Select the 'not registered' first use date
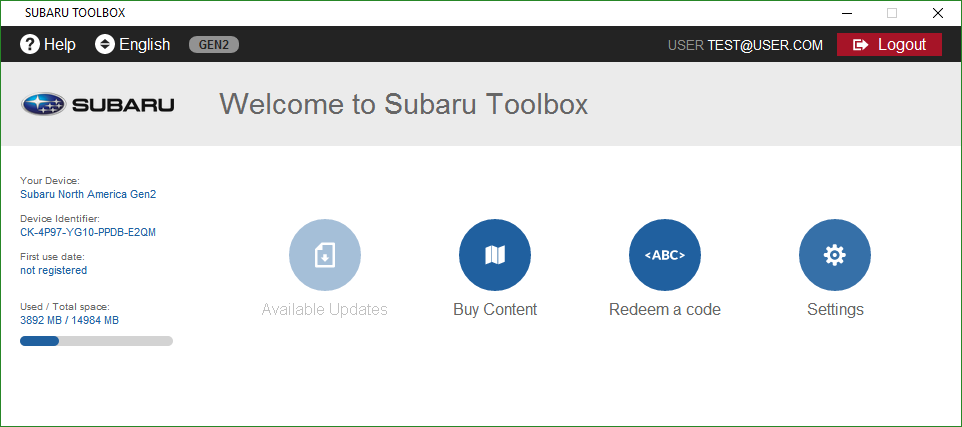This screenshot has width=962, height=427. click(x=53, y=270)
